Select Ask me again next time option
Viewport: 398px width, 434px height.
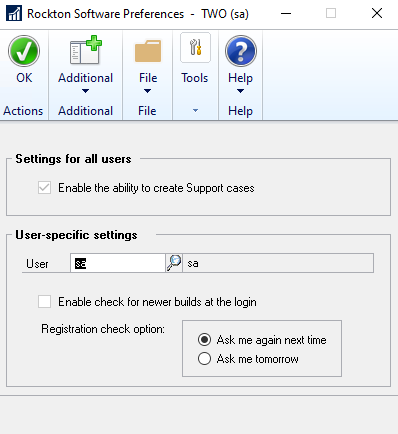point(204,340)
